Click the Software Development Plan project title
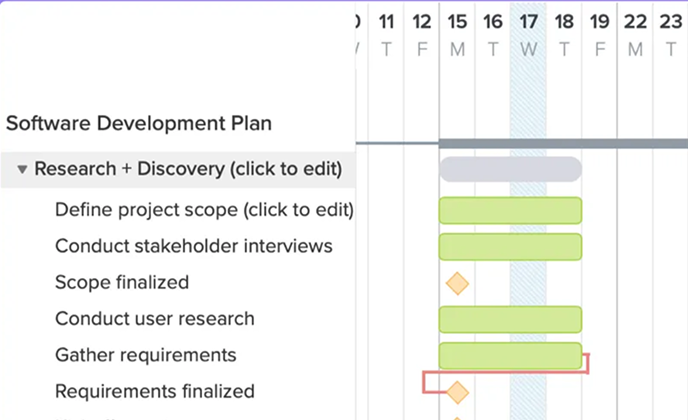688x420 pixels. coord(139,124)
